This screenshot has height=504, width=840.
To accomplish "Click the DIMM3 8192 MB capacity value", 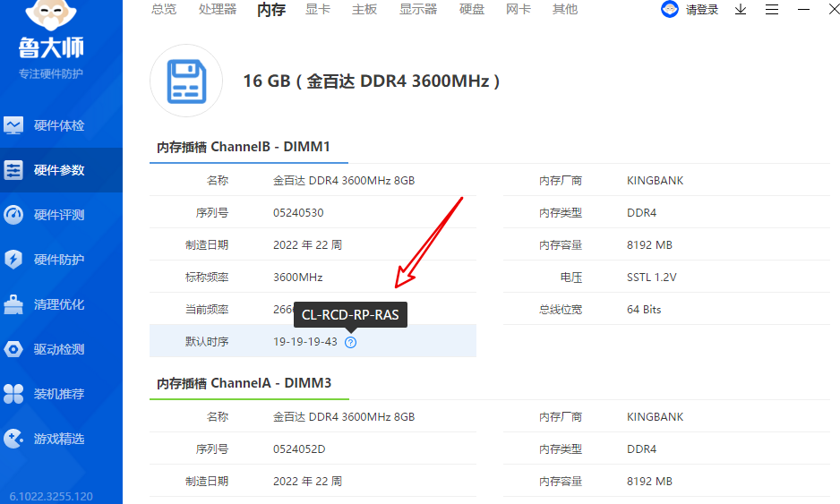I will tap(649, 481).
